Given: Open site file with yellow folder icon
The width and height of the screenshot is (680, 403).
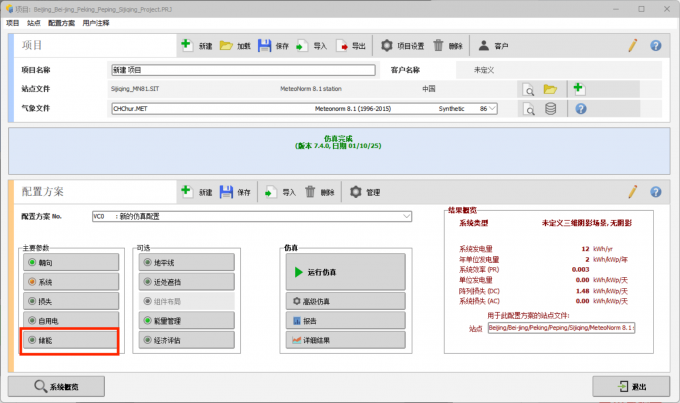Looking at the screenshot, I should pyautogui.click(x=550, y=89).
